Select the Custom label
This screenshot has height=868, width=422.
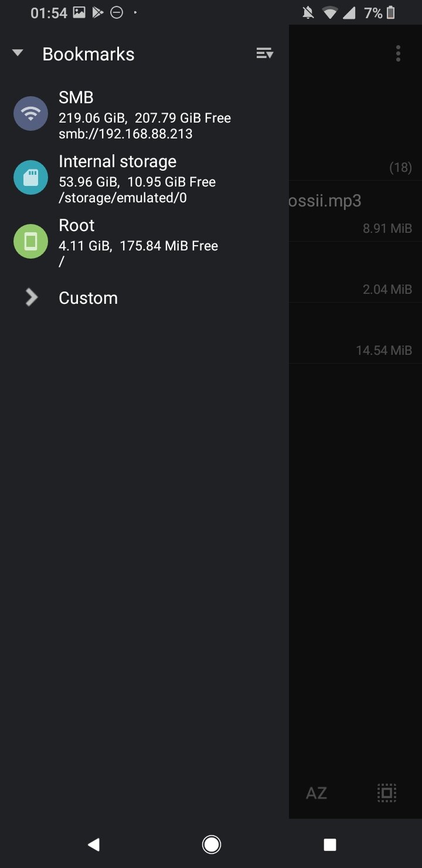pos(88,298)
